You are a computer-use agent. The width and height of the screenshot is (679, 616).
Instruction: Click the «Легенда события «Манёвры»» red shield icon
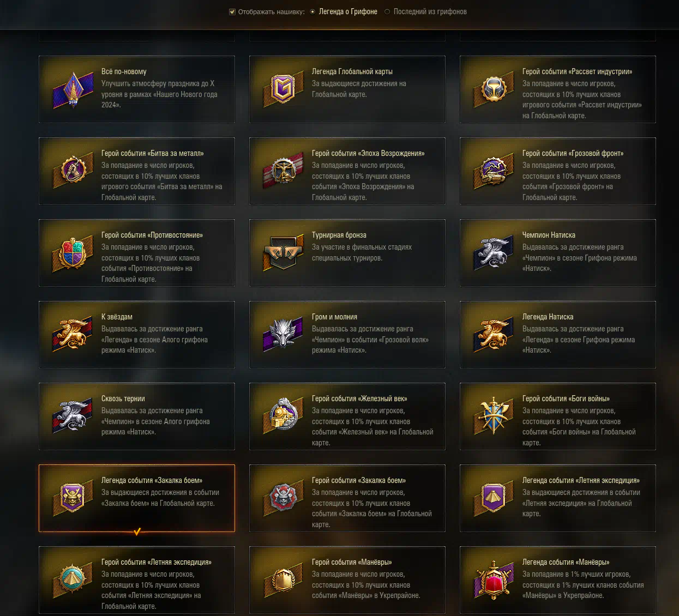pyautogui.click(x=494, y=580)
